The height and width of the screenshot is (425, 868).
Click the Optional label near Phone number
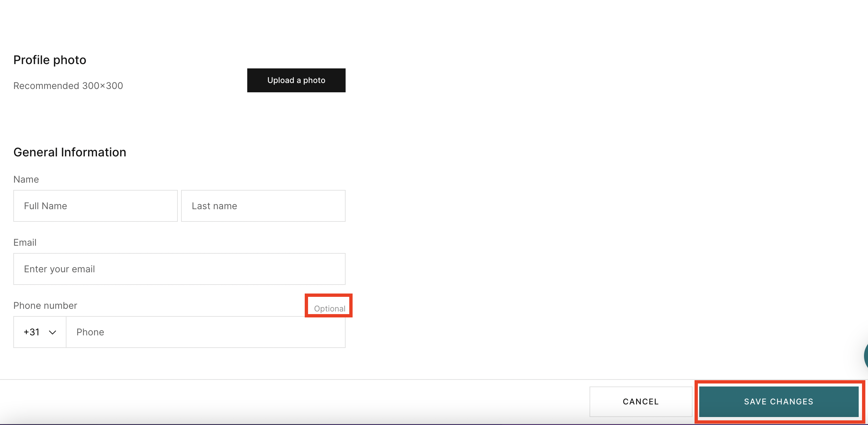tap(329, 308)
